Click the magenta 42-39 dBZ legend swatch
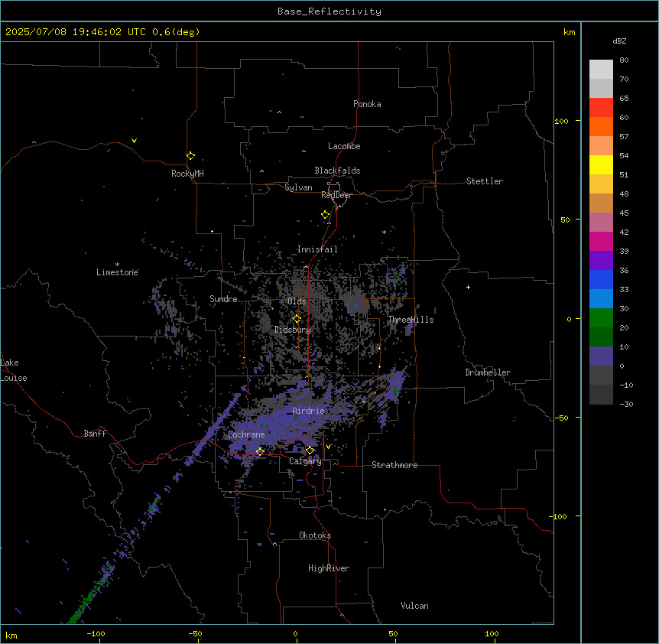659x644 pixels. [601, 241]
